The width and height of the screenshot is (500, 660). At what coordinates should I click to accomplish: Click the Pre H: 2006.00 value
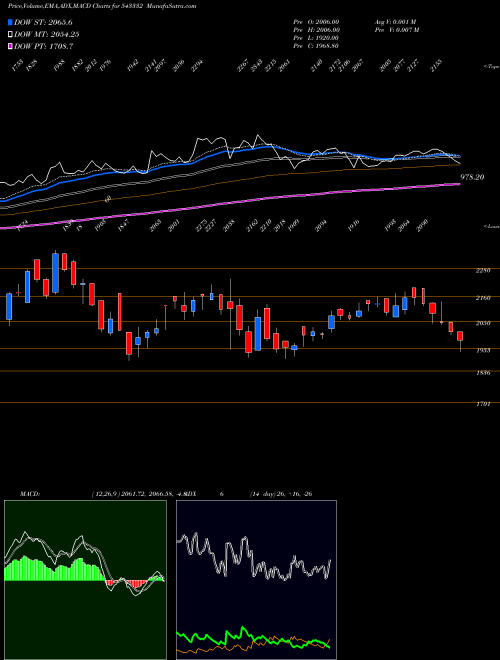pos(316,30)
